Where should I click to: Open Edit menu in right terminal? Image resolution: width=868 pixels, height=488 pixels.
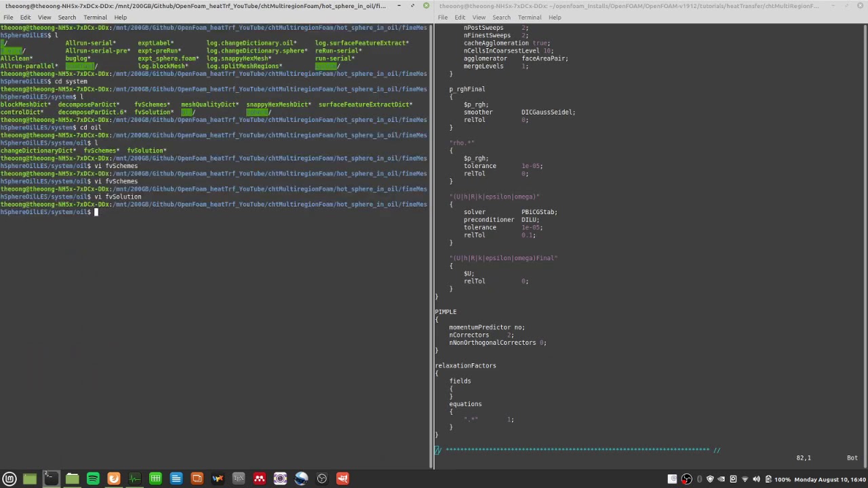[460, 17]
